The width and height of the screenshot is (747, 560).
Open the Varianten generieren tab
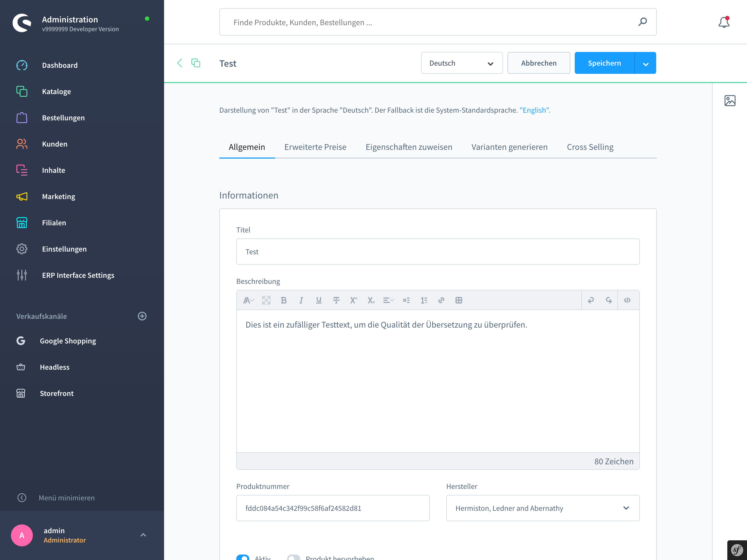(509, 147)
